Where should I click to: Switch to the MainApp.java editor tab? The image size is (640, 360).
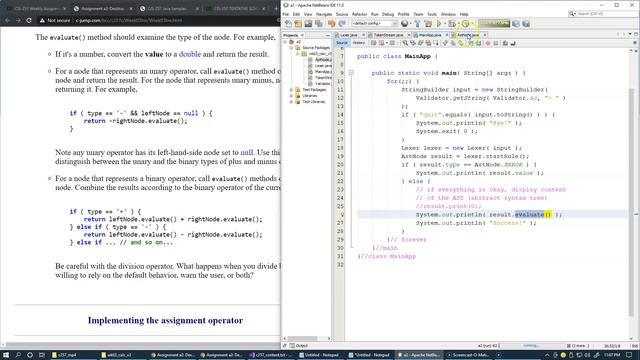tap(430, 35)
